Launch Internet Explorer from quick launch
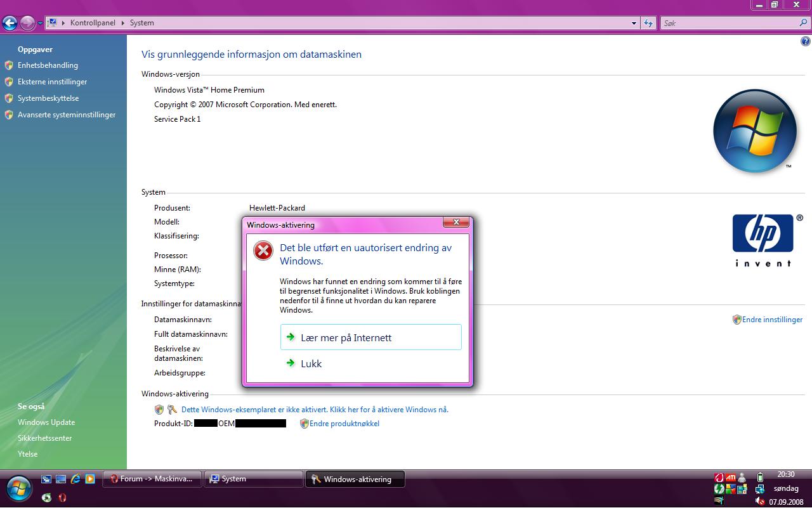This screenshot has height=508, width=812. (x=75, y=479)
